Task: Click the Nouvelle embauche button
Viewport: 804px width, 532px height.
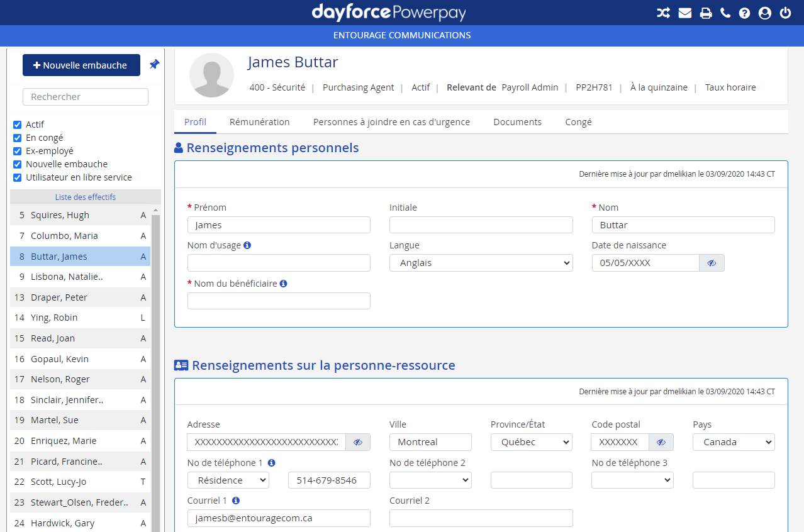Action: [x=81, y=65]
